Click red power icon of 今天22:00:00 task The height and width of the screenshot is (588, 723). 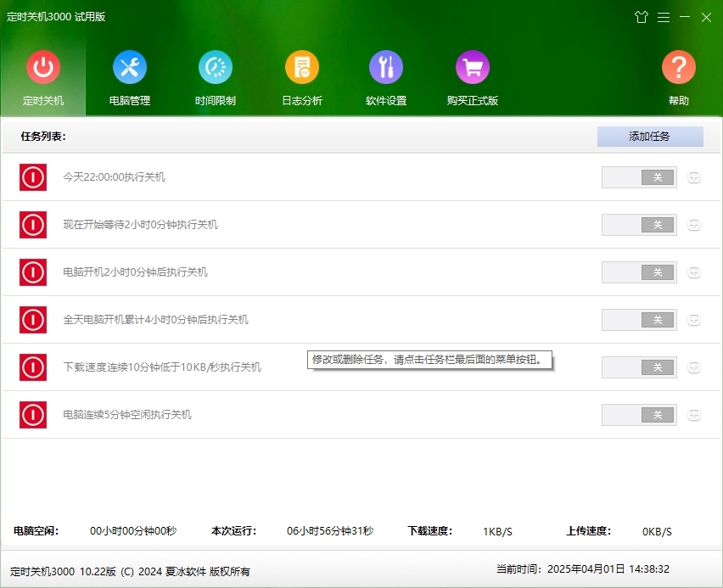point(33,177)
